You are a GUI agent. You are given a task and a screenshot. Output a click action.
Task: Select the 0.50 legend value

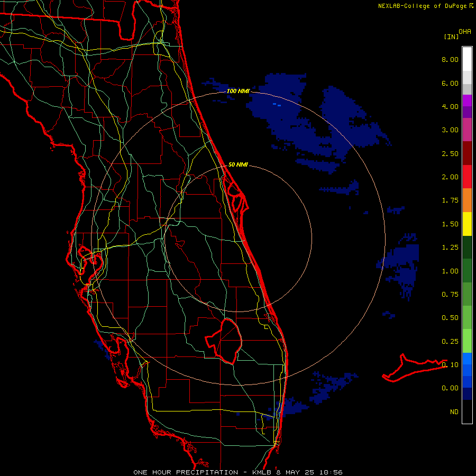coord(450,318)
